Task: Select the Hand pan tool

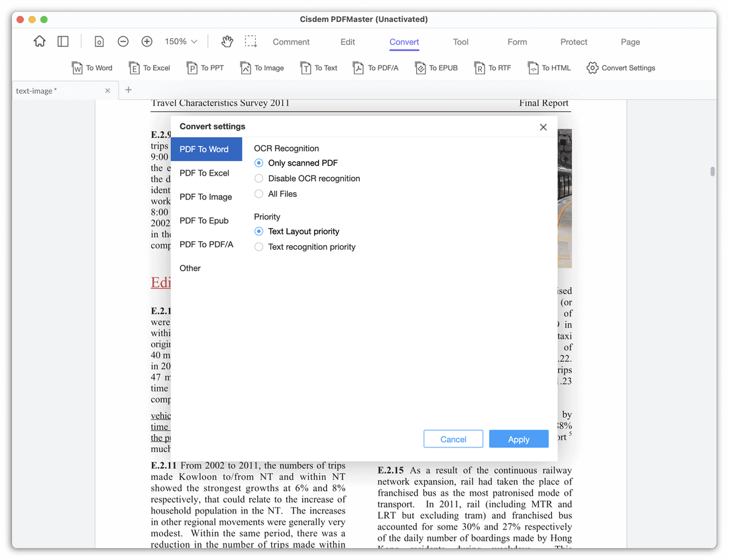Action: tap(227, 41)
